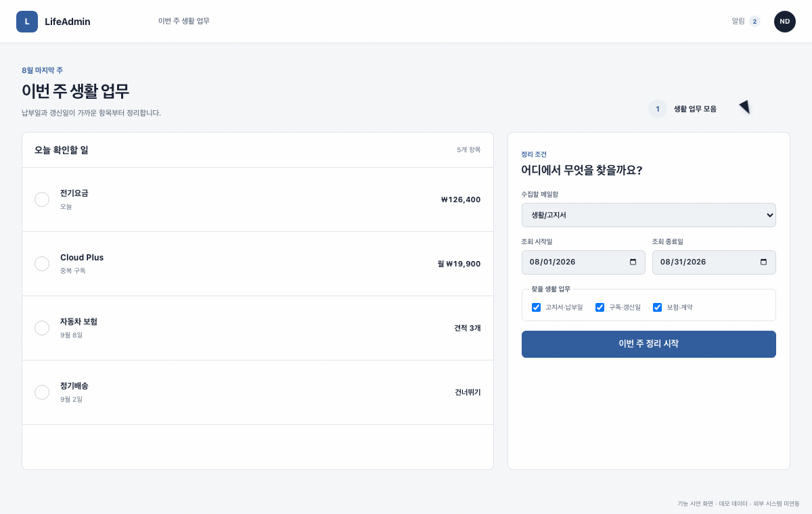The image size is (812, 514).
Task: Mark 자동차 보험 task as done
Action: coord(42,328)
